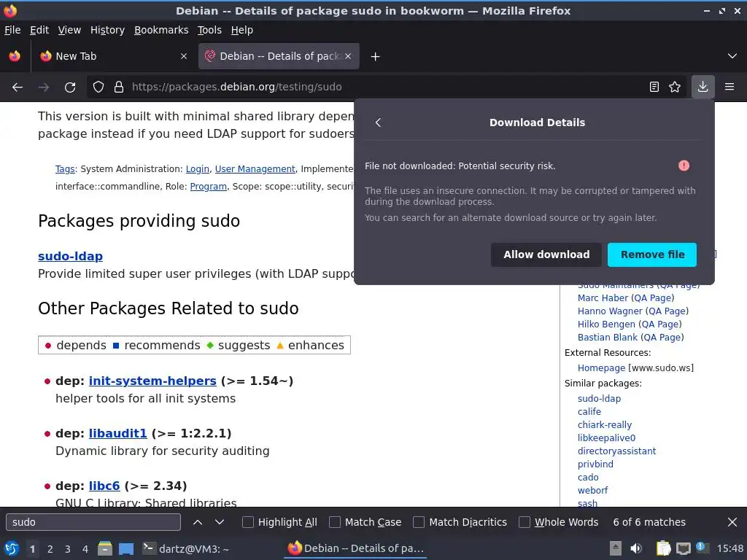
Task: Open the calife similar package link
Action: pos(589,412)
